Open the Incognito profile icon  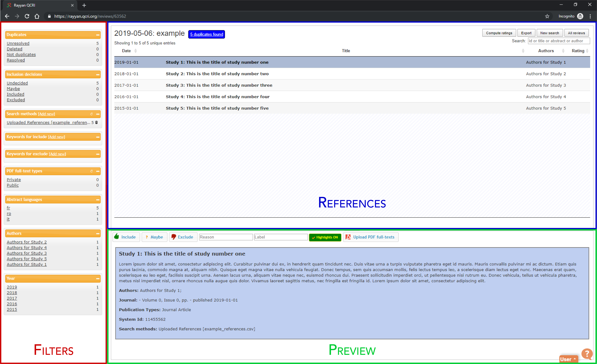click(x=580, y=16)
